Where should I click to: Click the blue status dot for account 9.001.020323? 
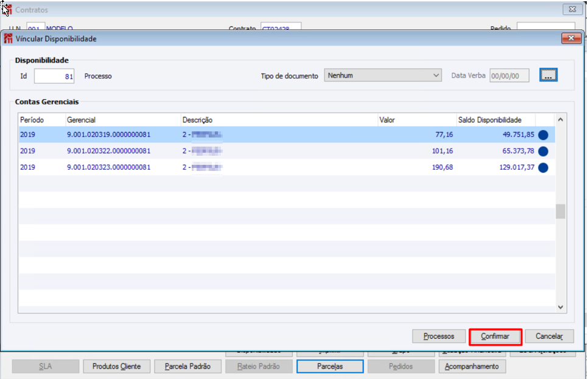pyautogui.click(x=543, y=167)
